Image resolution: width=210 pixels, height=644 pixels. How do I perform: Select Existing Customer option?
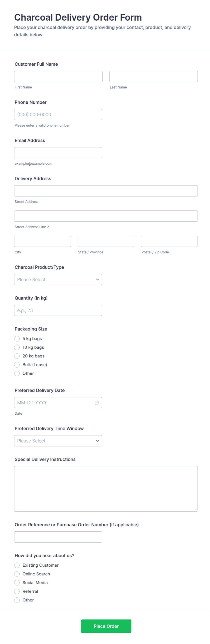[x=17, y=565]
